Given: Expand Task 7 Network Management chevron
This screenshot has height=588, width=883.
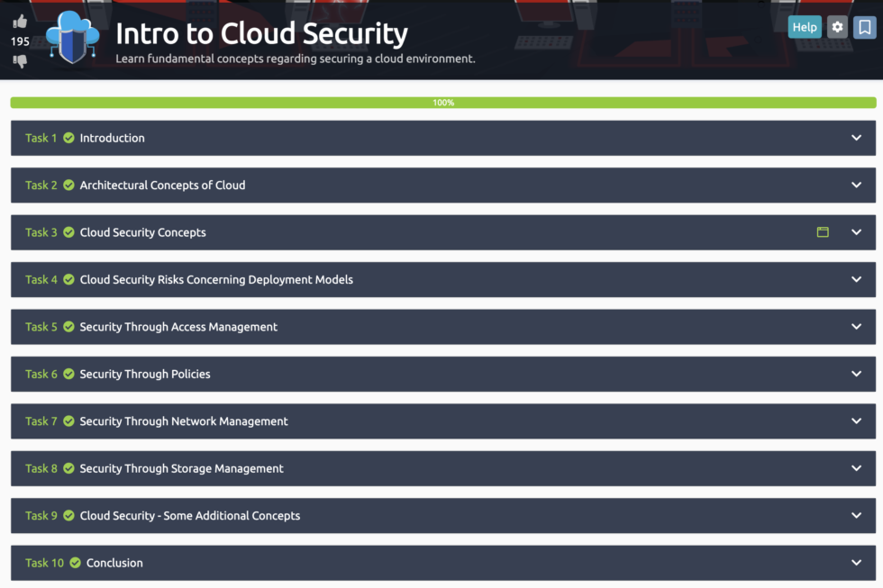Looking at the screenshot, I should click(x=857, y=421).
